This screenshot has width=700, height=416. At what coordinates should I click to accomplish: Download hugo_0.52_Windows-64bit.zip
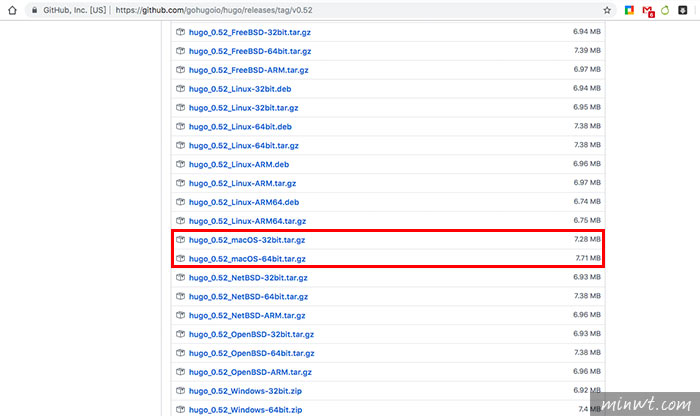tap(246, 410)
